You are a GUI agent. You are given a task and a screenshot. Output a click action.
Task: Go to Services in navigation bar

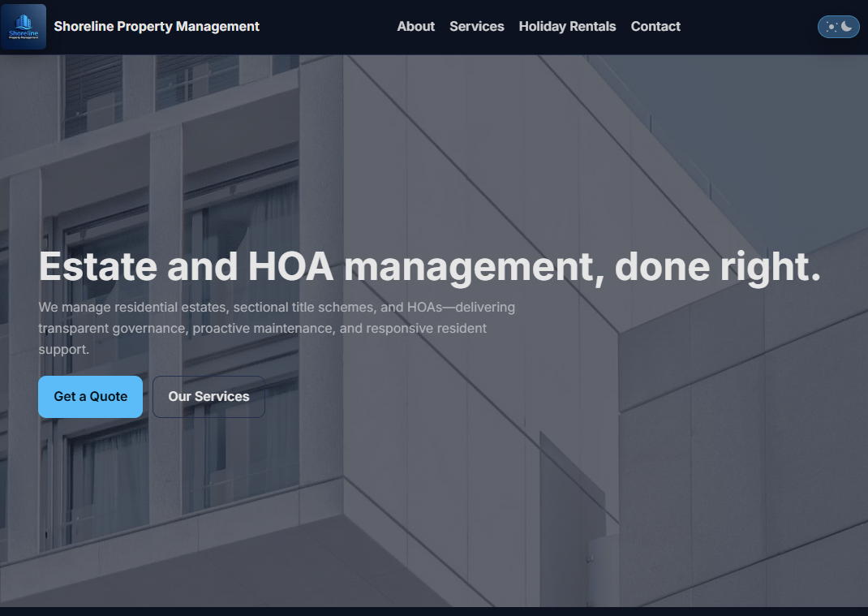coord(476,27)
